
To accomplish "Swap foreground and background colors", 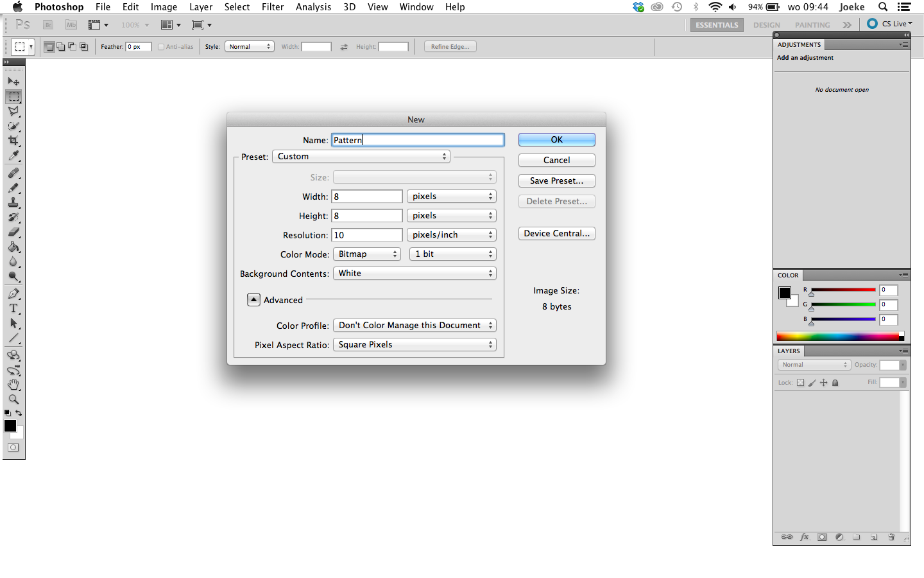I will pos(19,413).
